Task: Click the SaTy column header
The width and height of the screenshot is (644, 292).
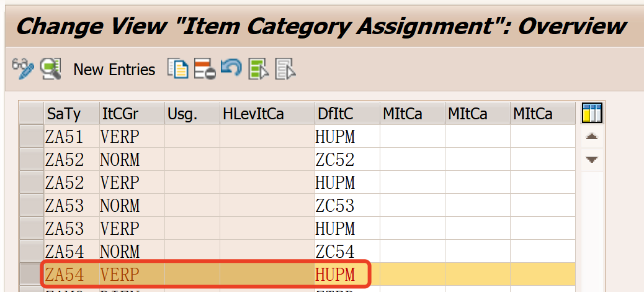Action: 71,114
